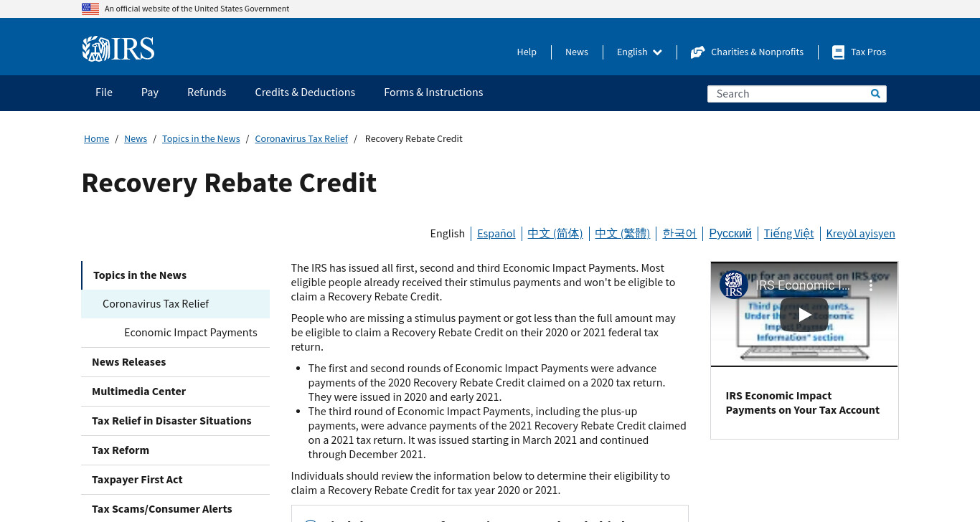The height and width of the screenshot is (522, 980).
Task: Switch page language to Tiếng Việt
Action: click(789, 234)
